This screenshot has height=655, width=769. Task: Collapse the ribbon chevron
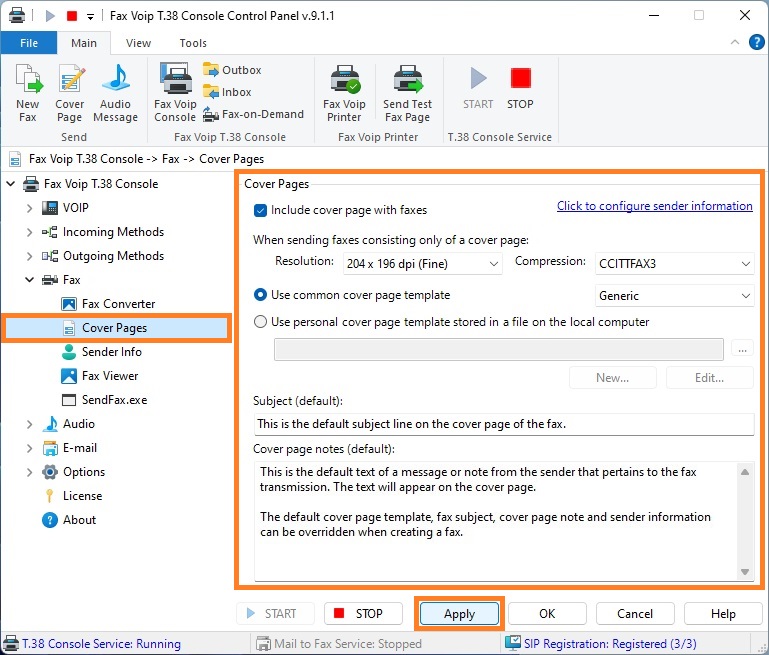pos(735,42)
